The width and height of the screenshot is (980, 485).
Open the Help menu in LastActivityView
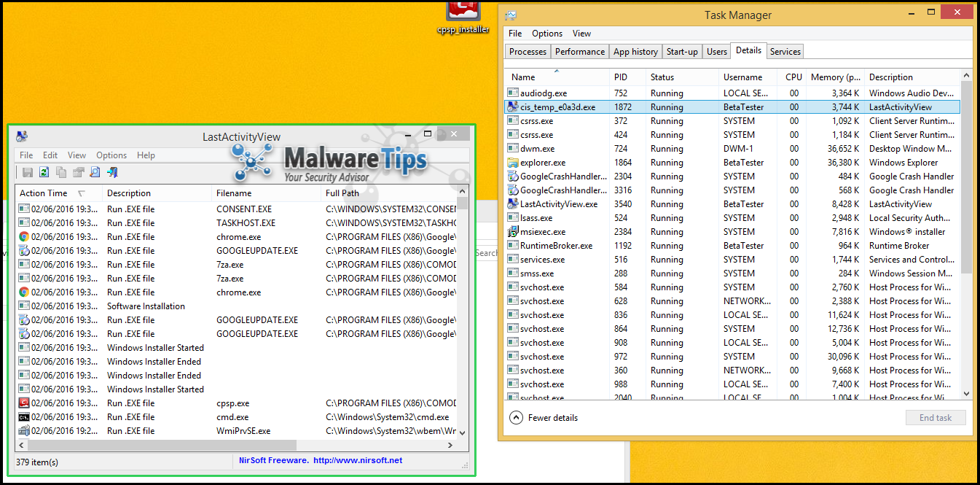coord(146,155)
